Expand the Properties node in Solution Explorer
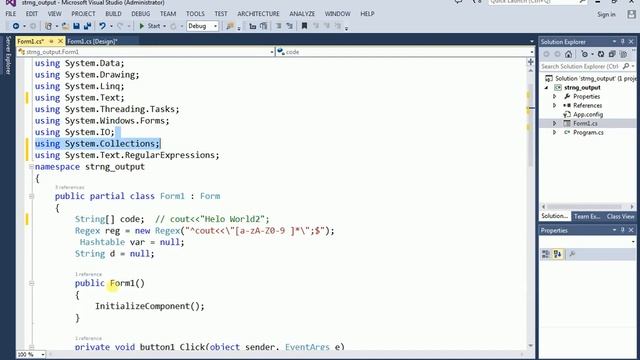 point(554,96)
